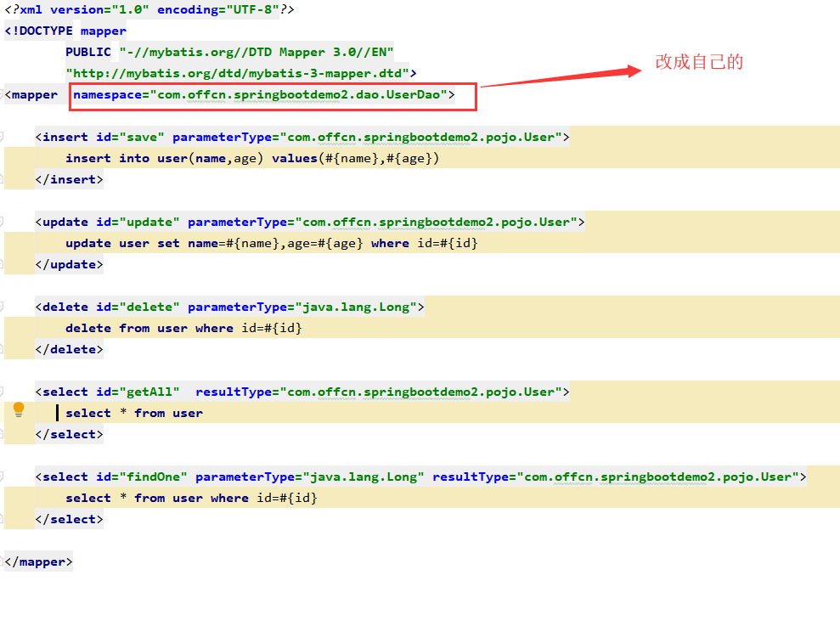The width and height of the screenshot is (840, 643).
Task: Click the id="save" attribute
Action: 130,137
